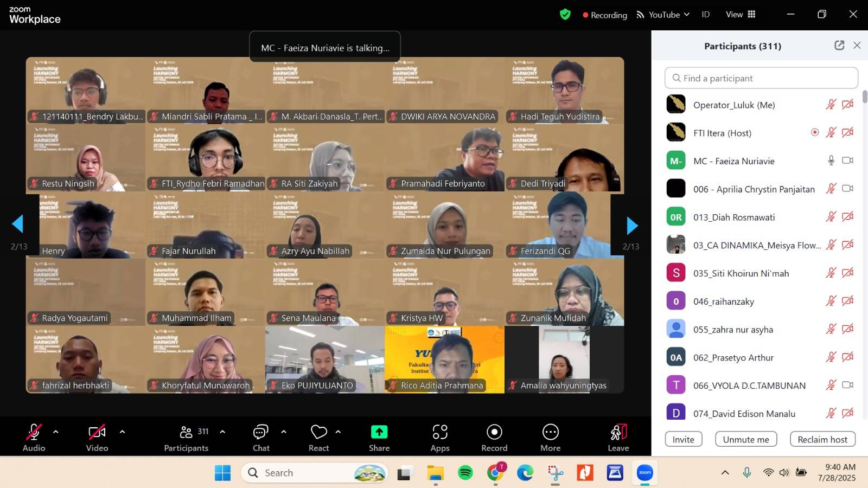Open the Apps icon in toolbar

[440, 432]
